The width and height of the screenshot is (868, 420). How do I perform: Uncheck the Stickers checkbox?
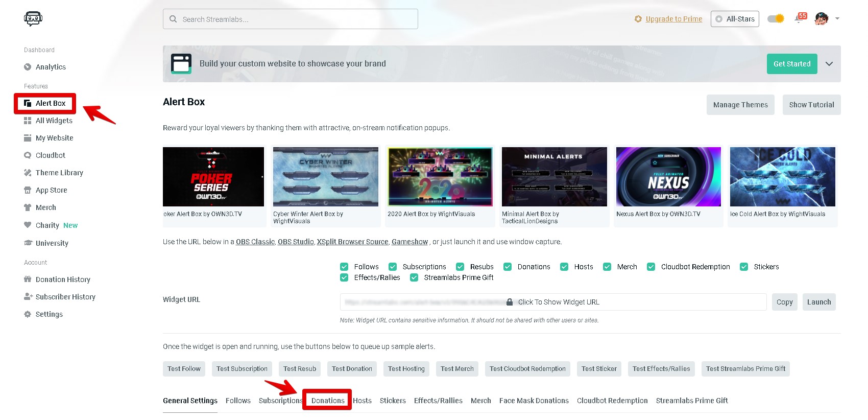pos(744,267)
